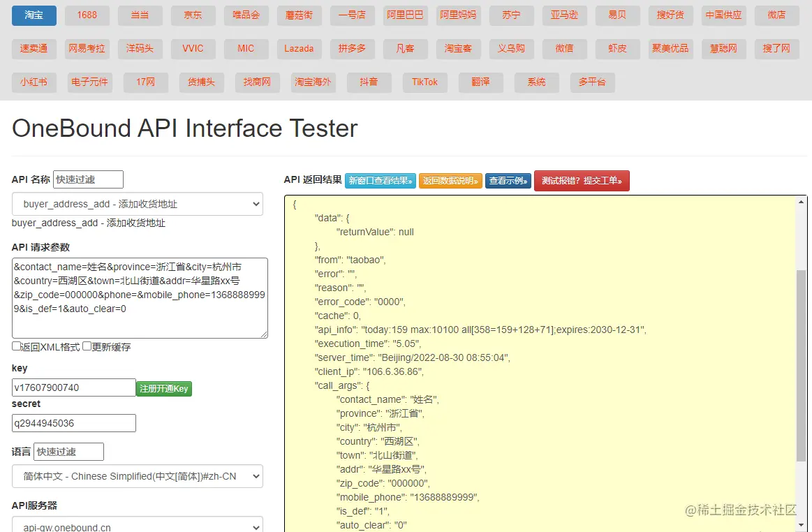The height and width of the screenshot is (532, 812).
Task: Choose the 蘑菇街 platform tab
Action: pos(299,15)
